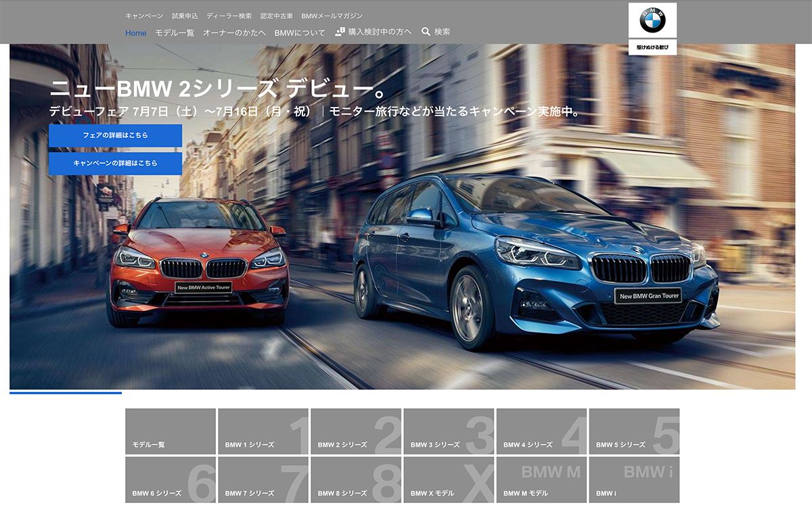The image size is (812, 505).
Task: Choose the BMW M モデル tile
Action: (x=541, y=480)
